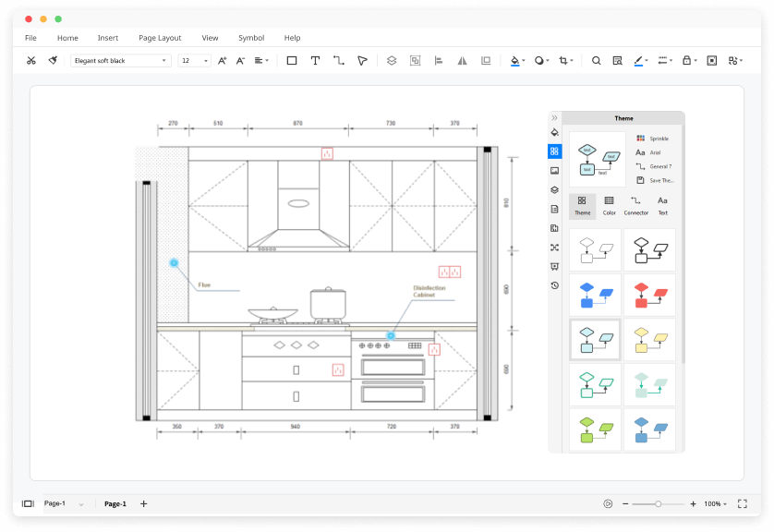Click the Arial font theme option
Viewport: 774px width, 532px height.
(x=648, y=152)
